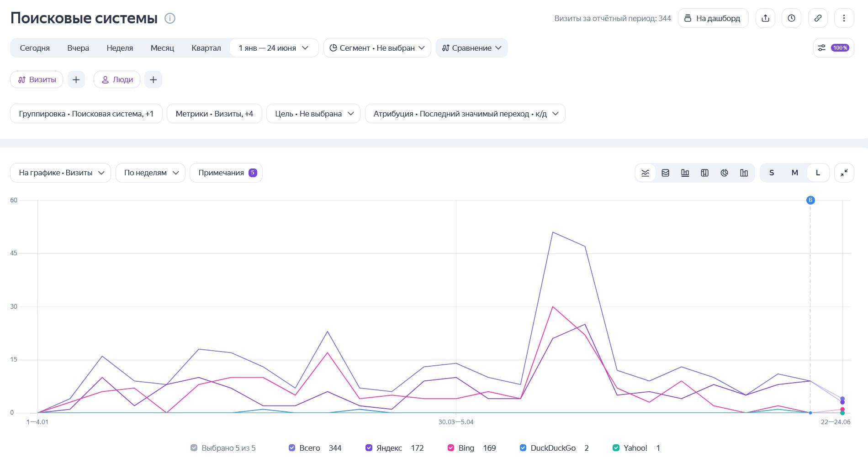Select the bar chart view icon
Viewport: 868px width, 463px height.
tap(685, 173)
